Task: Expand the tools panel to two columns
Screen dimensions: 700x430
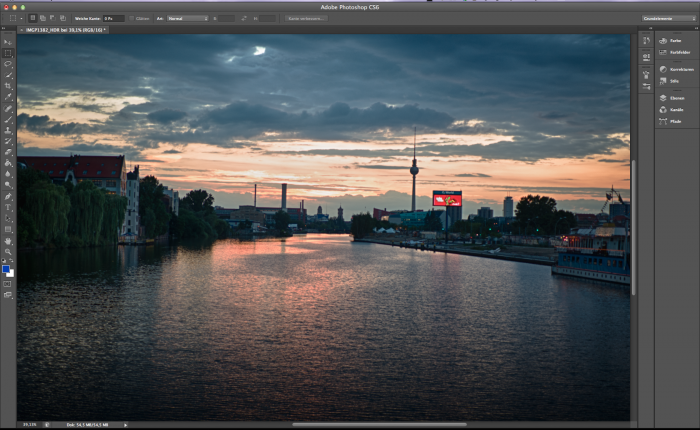Action: click(x=4, y=28)
